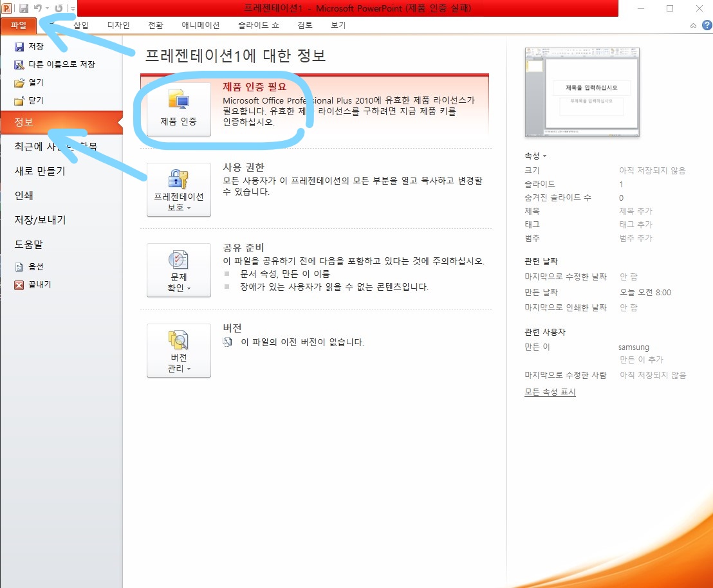Click the 제품 인증 필요 heading

tap(255, 87)
